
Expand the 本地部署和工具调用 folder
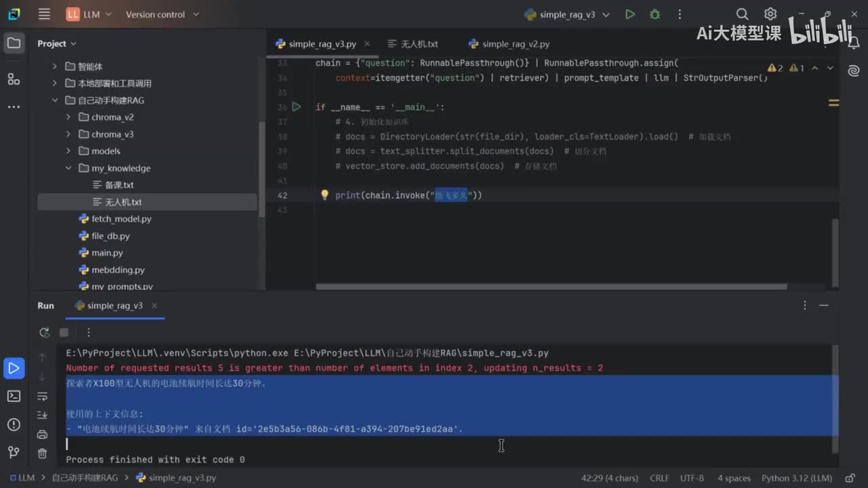coord(55,83)
